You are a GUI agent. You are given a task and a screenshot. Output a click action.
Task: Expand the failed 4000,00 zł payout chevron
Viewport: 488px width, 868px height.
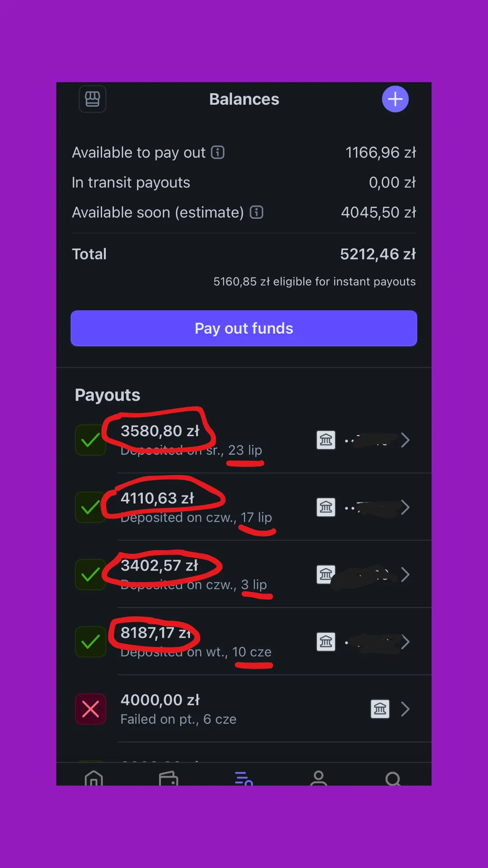(405, 709)
